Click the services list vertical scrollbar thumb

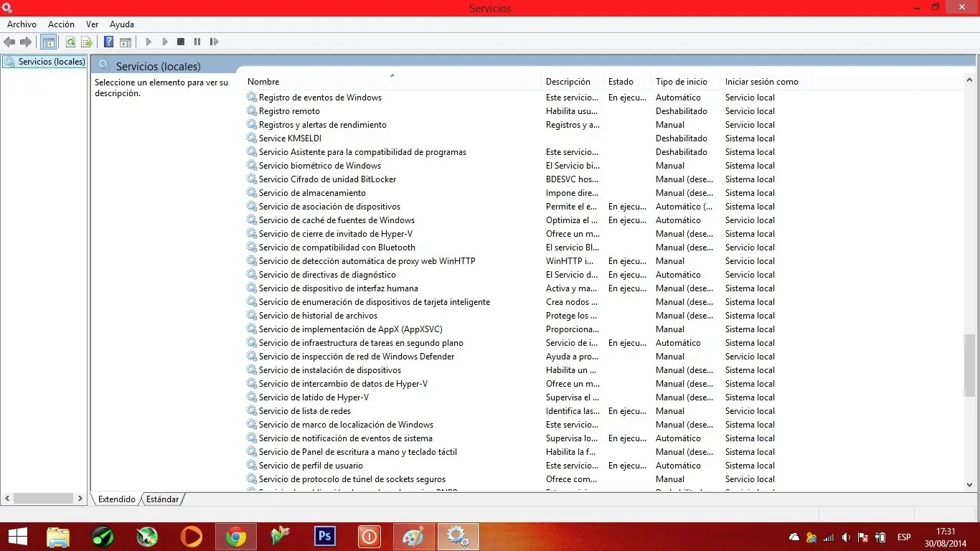(x=969, y=366)
